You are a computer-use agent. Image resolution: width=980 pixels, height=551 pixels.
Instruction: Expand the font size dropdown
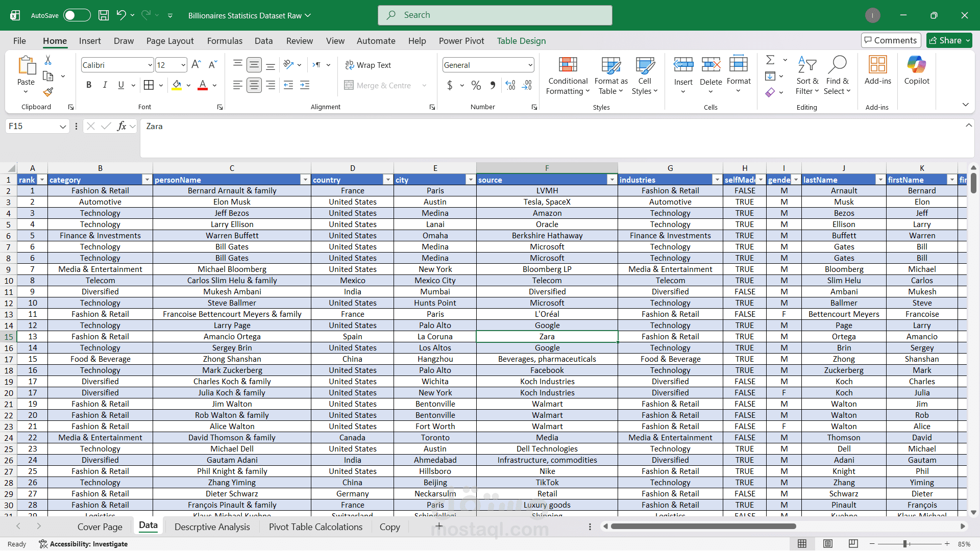pos(183,65)
